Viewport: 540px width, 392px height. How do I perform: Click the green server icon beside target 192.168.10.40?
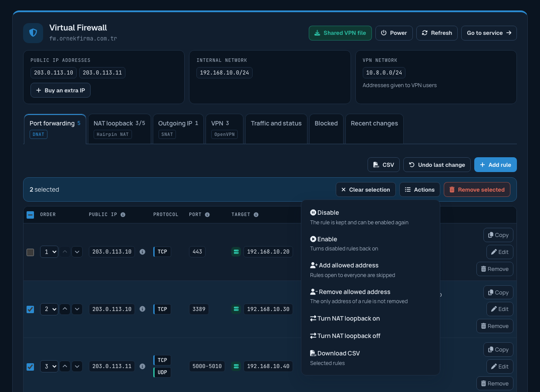click(236, 366)
